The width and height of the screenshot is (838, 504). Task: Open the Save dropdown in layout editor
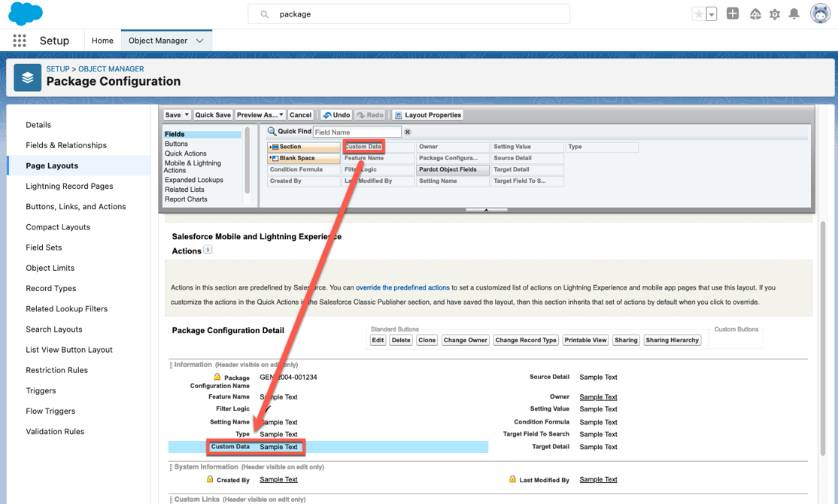187,115
